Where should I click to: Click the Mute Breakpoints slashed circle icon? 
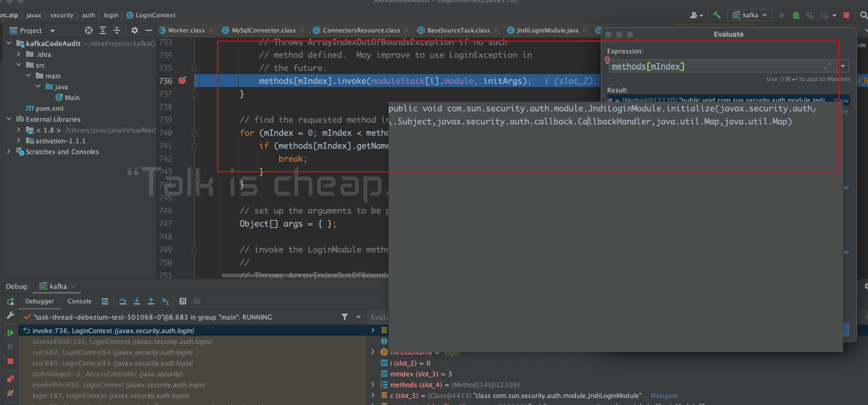(x=11, y=393)
